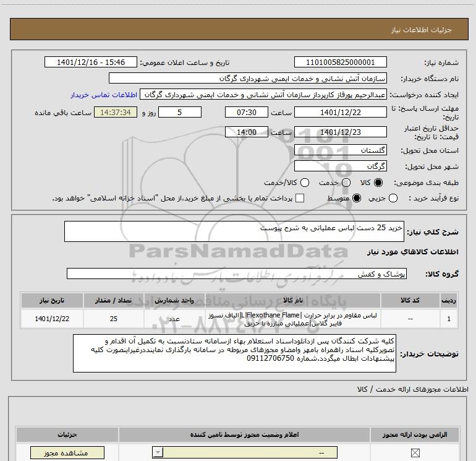Click the general need description text box

tap(234, 231)
